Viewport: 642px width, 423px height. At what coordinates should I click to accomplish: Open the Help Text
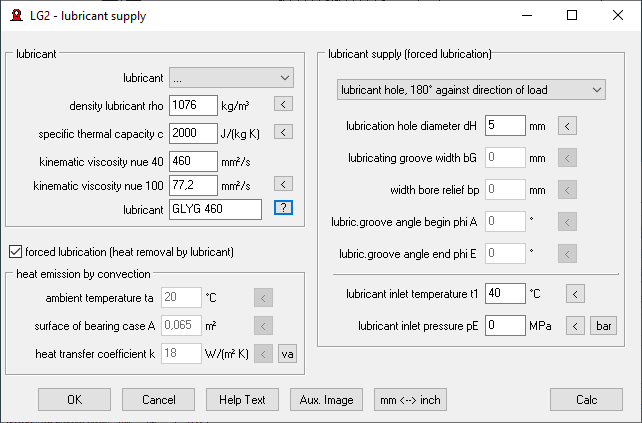(242, 399)
